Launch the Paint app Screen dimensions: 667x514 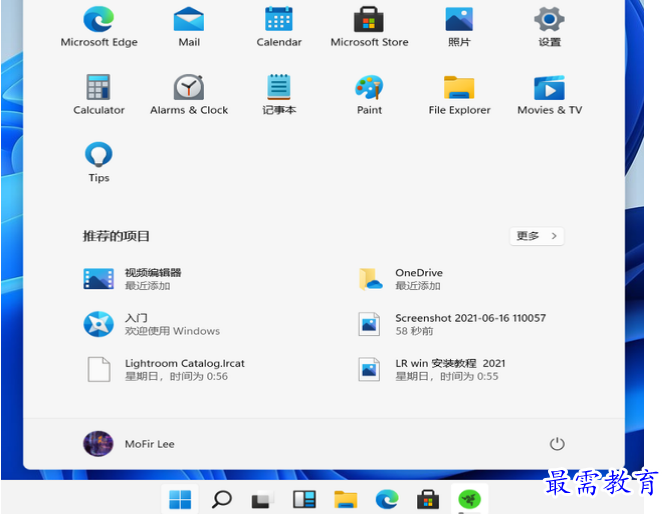tap(369, 94)
